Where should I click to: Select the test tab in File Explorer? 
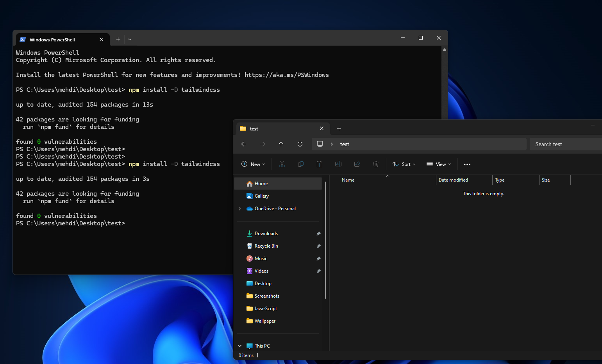coord(283,128)
